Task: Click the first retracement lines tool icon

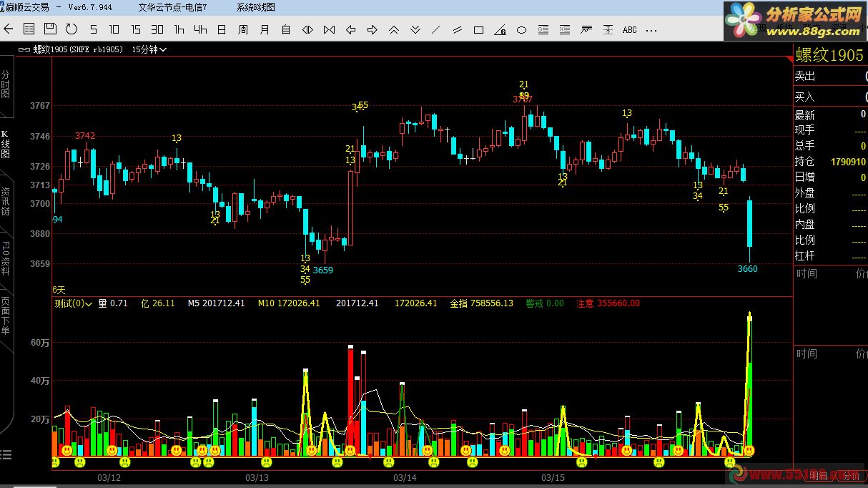Action: click(543, 29)
